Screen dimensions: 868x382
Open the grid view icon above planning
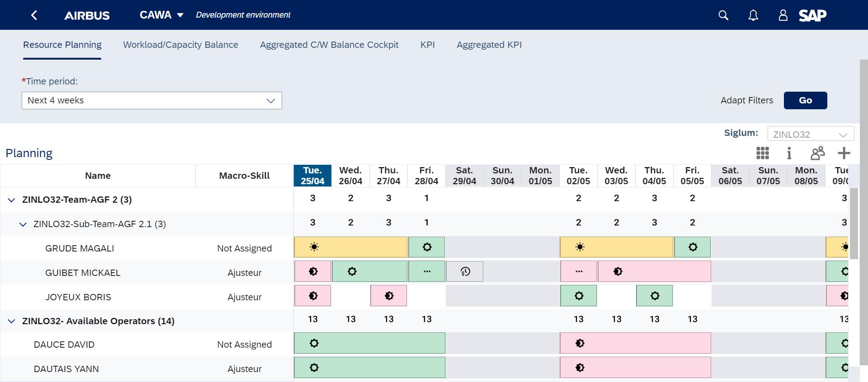763,153
